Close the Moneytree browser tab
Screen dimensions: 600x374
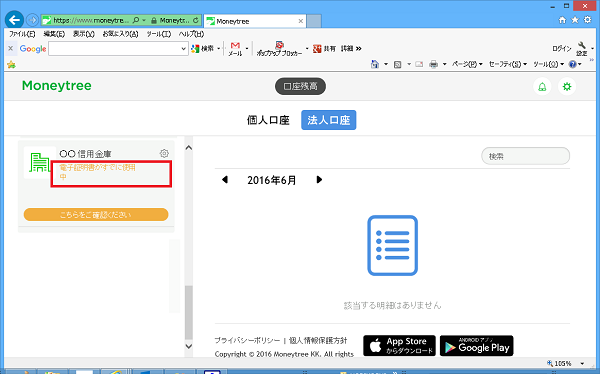click(301, 21)
